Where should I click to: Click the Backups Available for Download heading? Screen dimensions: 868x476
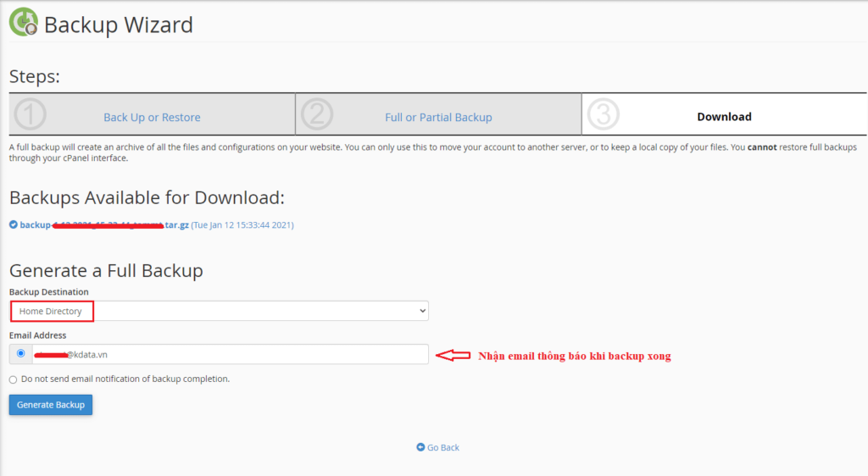click(147, 197)
